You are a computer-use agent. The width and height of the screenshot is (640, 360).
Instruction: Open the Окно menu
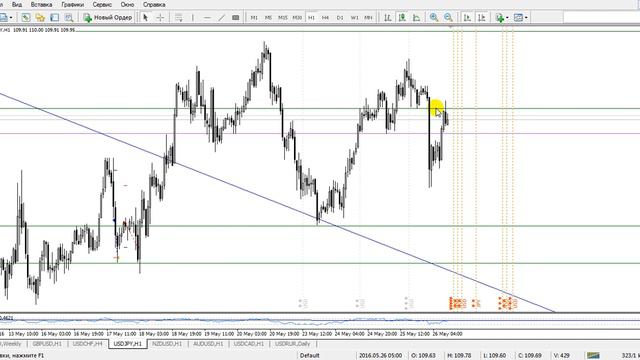click(127, 4)
